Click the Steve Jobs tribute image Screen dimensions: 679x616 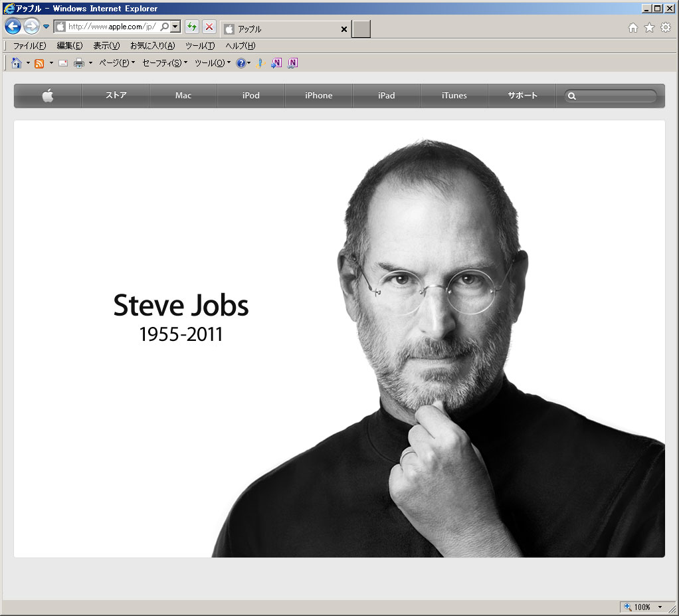[339, 339]
